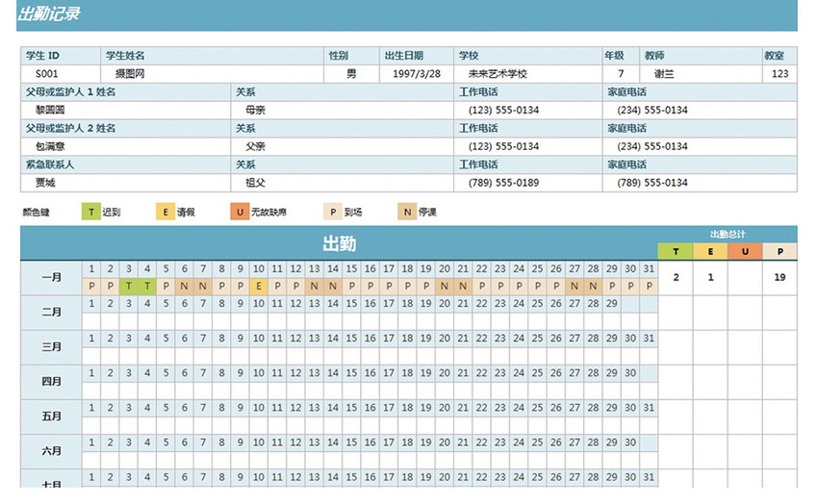Select the green T totals column header
818x504 pixels.
pyautogui.click(x=676, y=251)
